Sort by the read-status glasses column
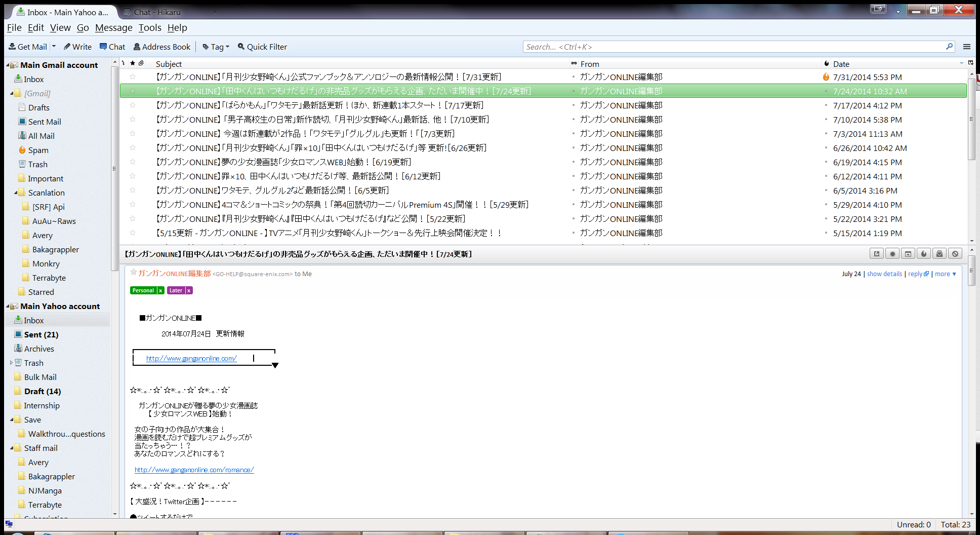Viewport: 980px width, 535px height. pyautogui.click(x=574, y=63)
